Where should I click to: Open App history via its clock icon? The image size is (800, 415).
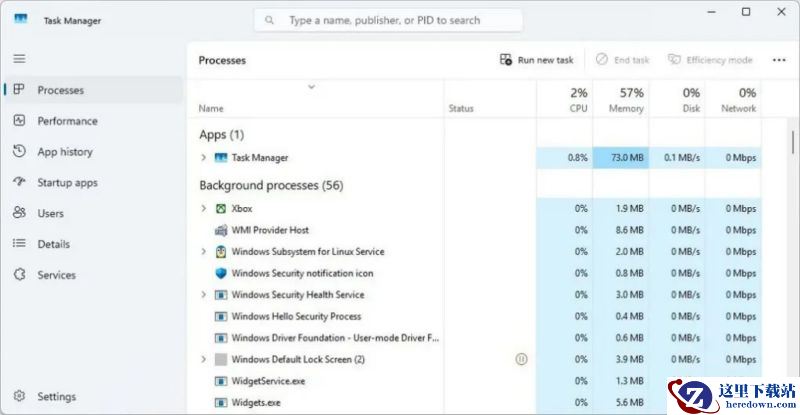pyautogui.click(x=19, y=151)
